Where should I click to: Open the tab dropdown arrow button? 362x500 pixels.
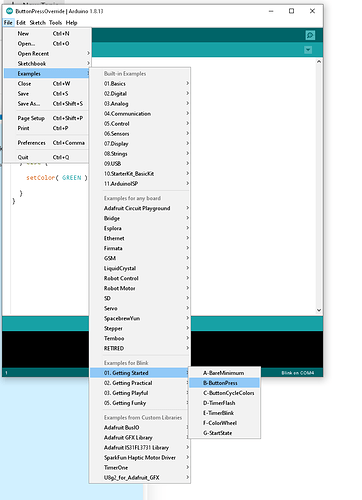(x=308, y=50)
